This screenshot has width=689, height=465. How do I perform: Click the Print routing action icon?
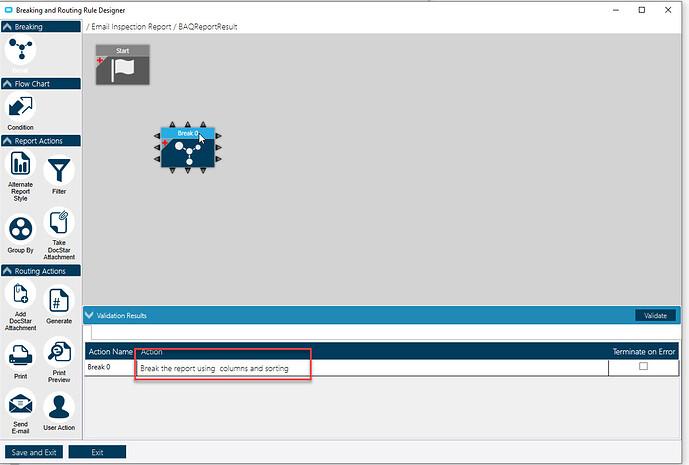click(20, 355)
